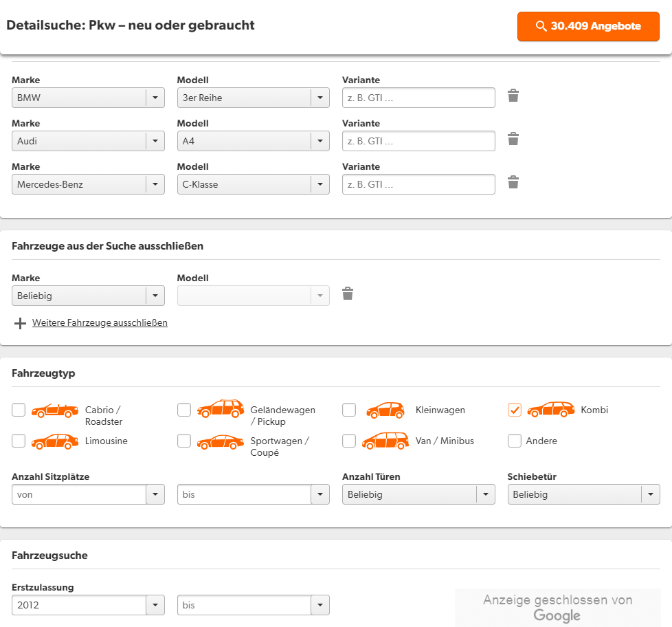This screenshot has height=627, width=672.
Task: Check the Andere vehicle type box
Action: point(514,441)
